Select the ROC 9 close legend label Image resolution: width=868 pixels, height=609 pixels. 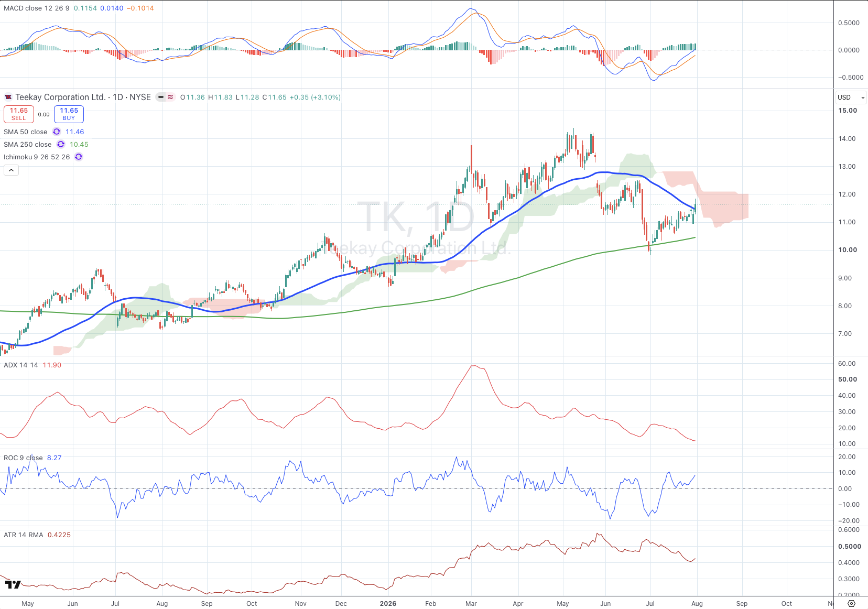pos(23,458)
